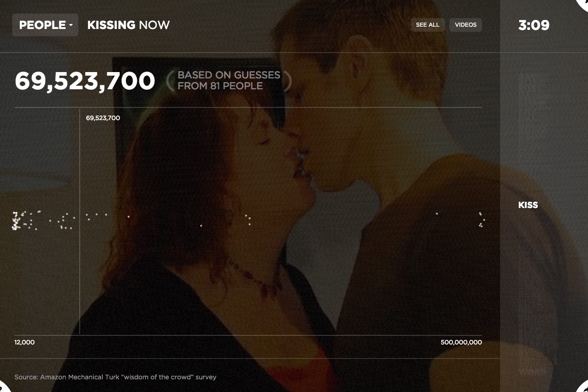Click the bottom-left corner circle icon
Image resolution: width=588 pixels, height=392 pixels.
click(5, 387)
